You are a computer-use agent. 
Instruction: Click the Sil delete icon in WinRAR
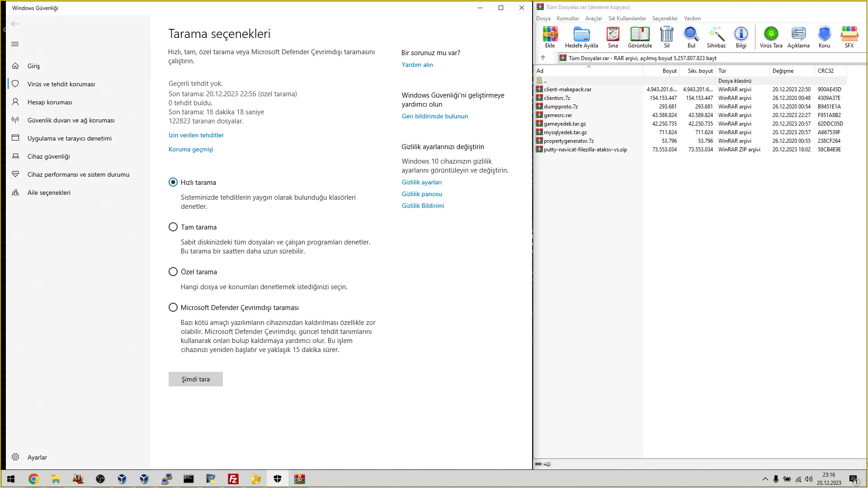(x=666, y=37)
